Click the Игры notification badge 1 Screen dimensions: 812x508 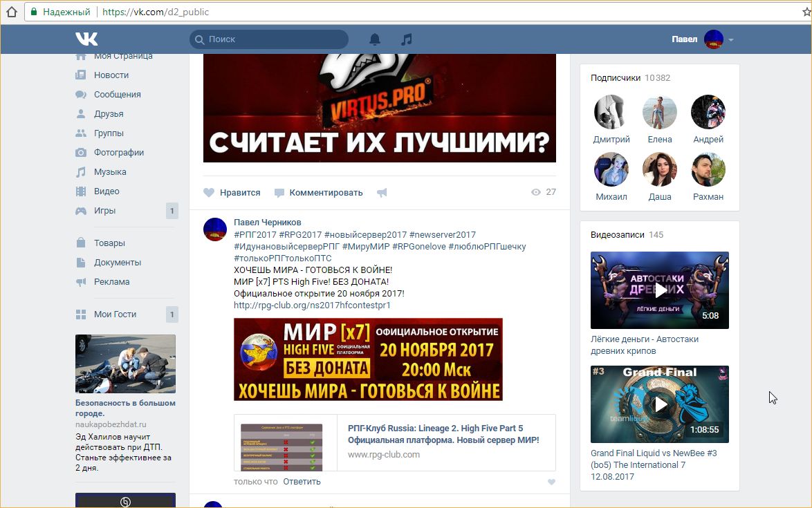pyautogui.click(x=172, y=211)
